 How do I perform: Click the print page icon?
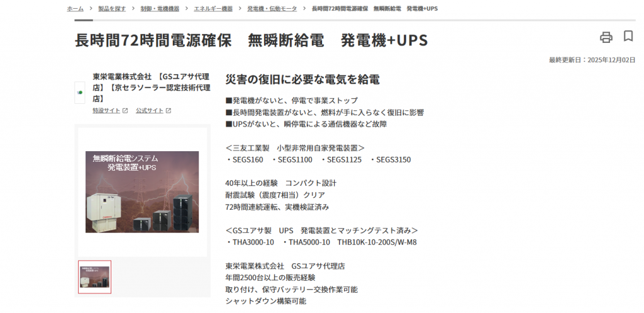[606, 37]
